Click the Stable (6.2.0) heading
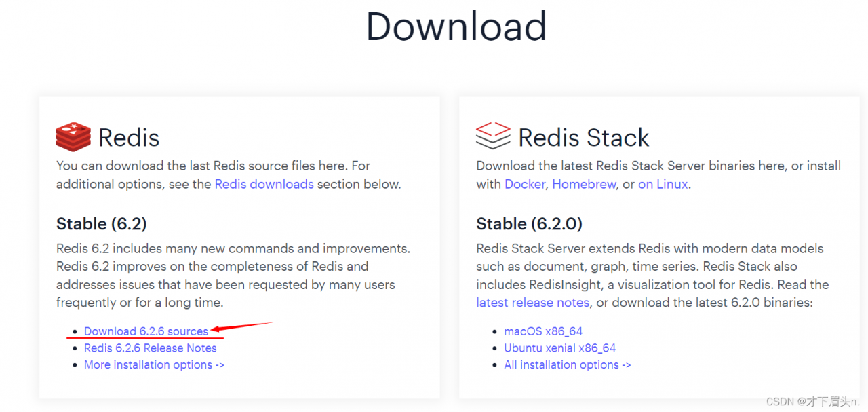The image size is (868, 412). [x=530, y=224]
